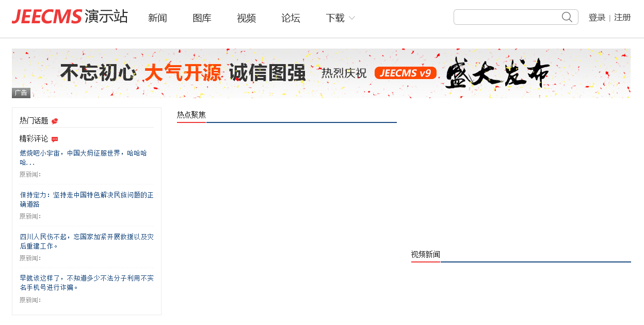Open comment 早就该这样了，不知道多少不法分子
Viewport: 644px width, 325px height.
pos(87,283)
